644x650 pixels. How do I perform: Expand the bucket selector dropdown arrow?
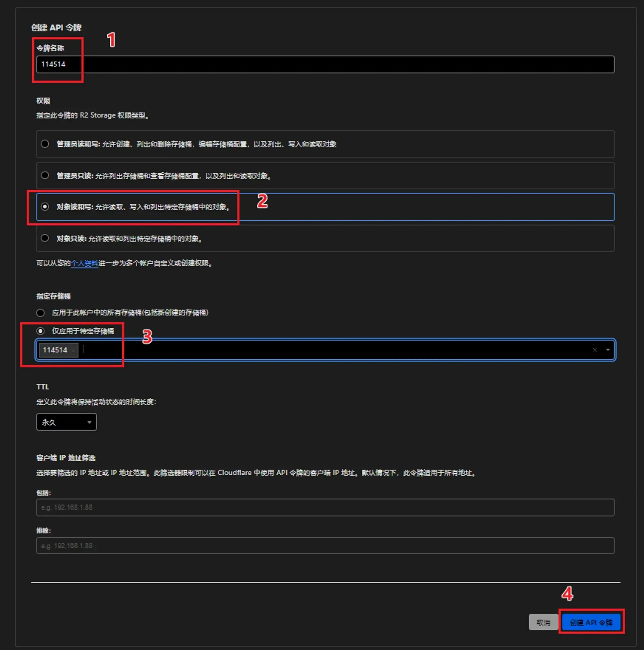(608, 350)
